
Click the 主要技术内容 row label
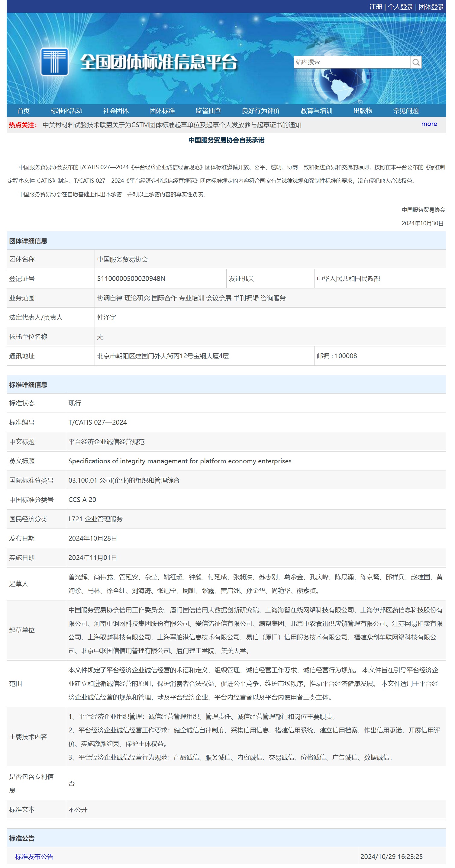coord(28,737)
